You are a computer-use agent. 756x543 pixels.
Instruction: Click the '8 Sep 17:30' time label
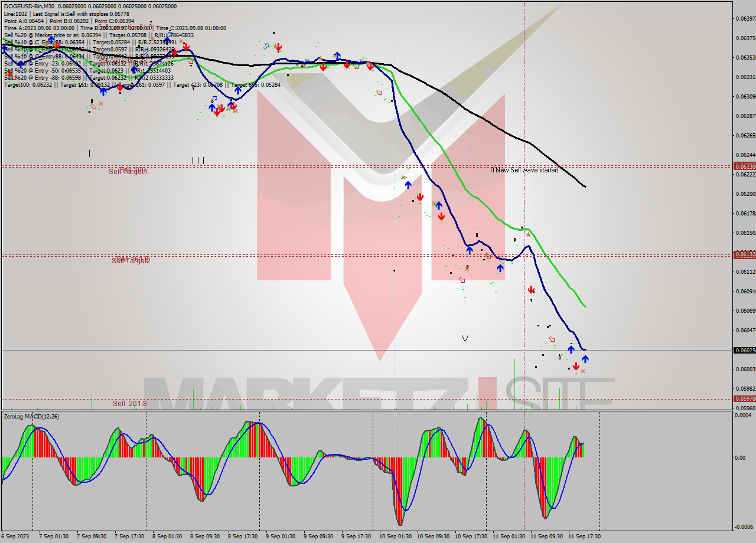click(243, 537)
